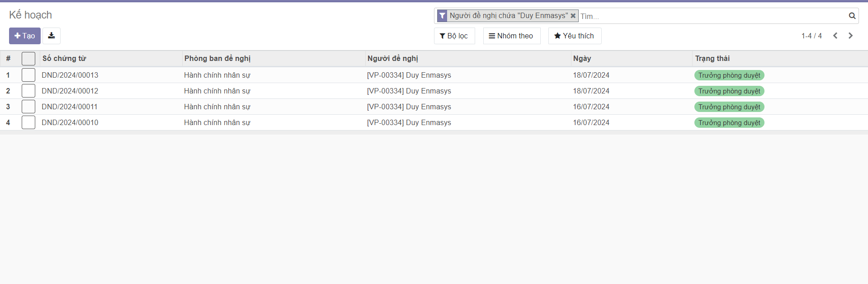
Task: Go to previous page arrow
Action: 835,36
